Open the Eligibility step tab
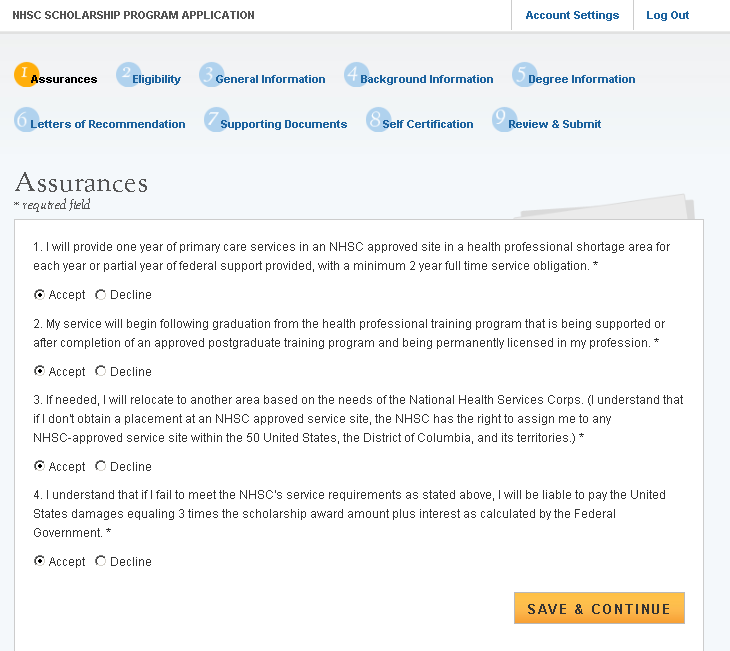Image resolution: width=730 pixels, height=651 pixels. 156,79
